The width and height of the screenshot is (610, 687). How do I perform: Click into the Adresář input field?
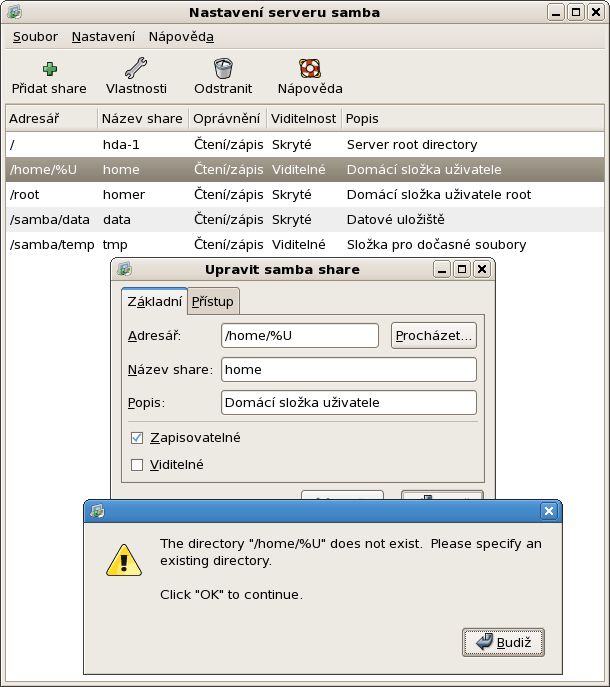[300, 336]
